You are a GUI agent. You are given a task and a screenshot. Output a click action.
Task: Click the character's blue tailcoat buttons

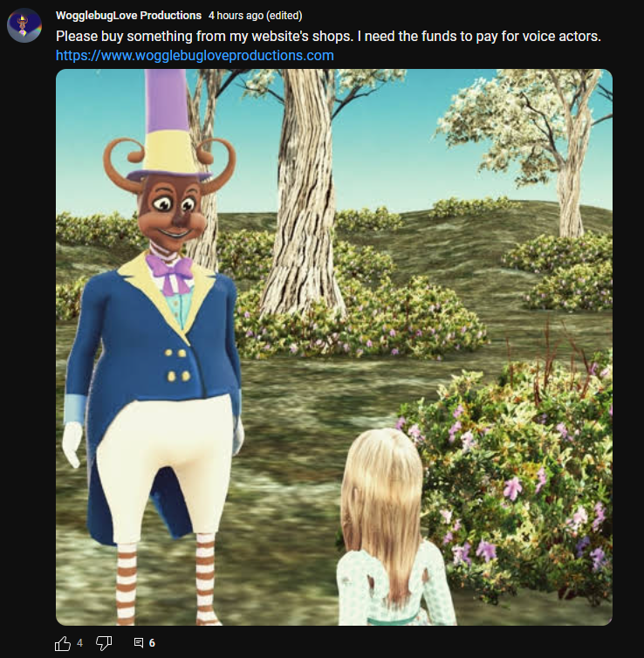[176, 364]
